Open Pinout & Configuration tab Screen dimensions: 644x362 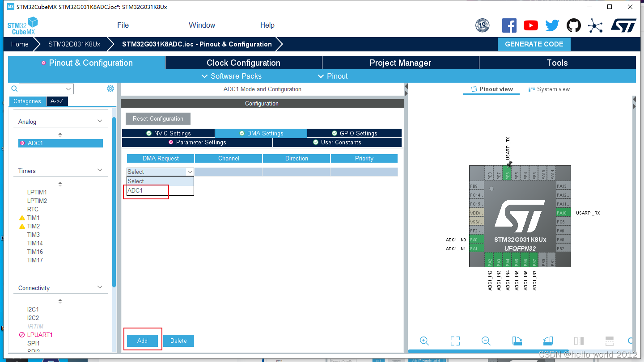coord(87,63)
